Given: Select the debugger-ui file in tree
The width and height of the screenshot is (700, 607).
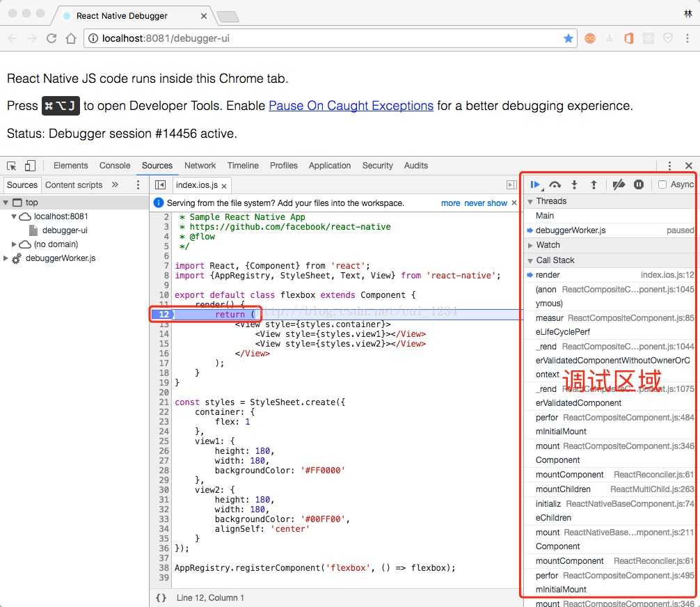Looking at the screenshot, I should coord(65,230).
